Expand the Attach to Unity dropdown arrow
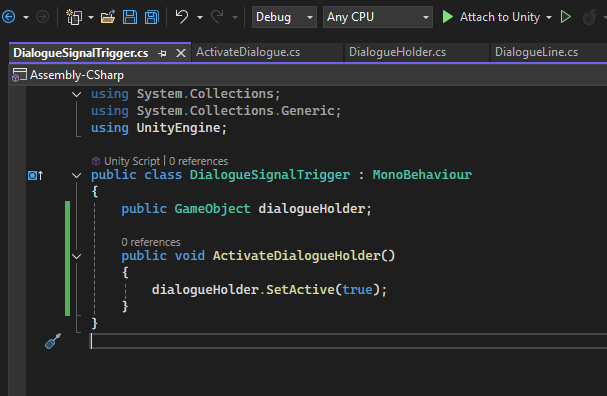 click(x=549, y=17)
